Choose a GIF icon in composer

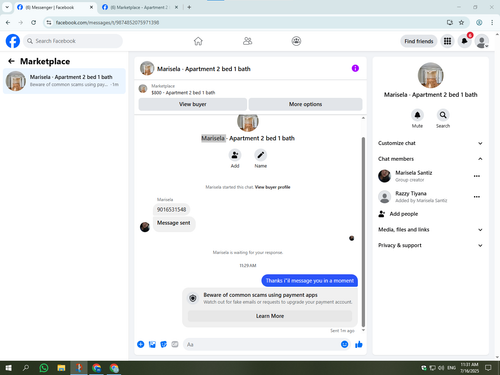pos(175,344)
